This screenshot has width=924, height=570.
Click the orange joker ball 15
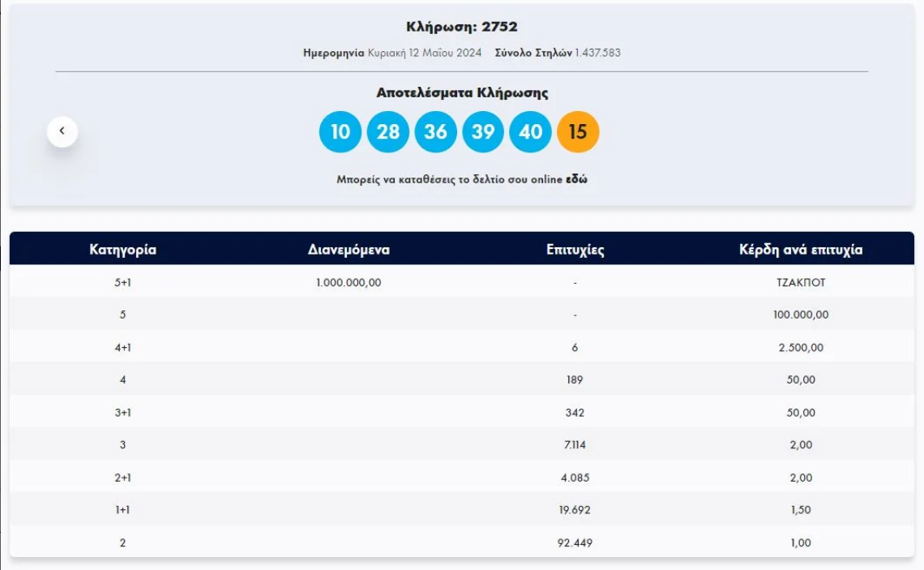pyautogui.click(x=578, y=132)
